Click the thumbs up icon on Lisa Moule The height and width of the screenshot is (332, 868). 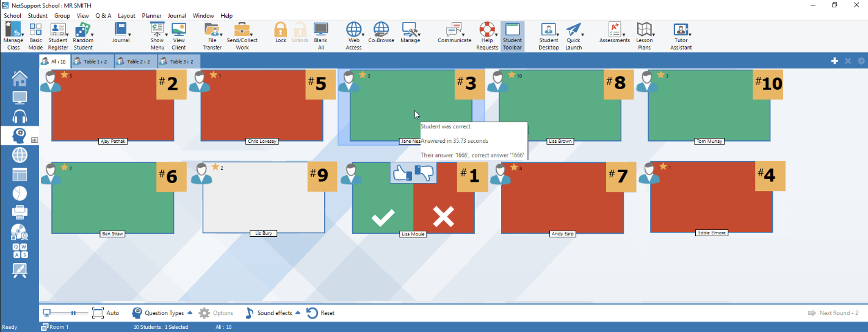tap(400, 173)
